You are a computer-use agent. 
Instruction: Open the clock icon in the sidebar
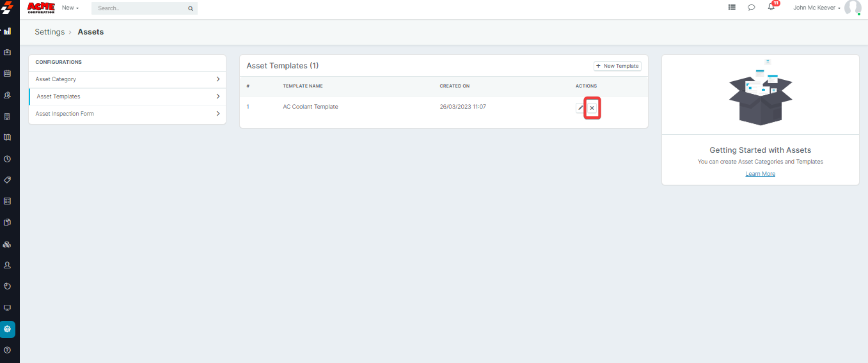[x=7, y=158]
